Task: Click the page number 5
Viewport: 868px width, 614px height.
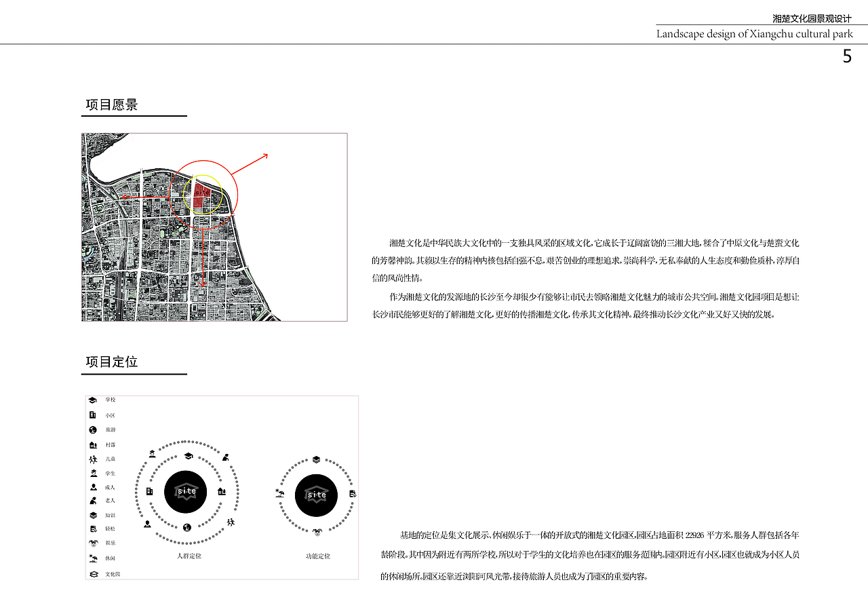Action: [847, 57]
